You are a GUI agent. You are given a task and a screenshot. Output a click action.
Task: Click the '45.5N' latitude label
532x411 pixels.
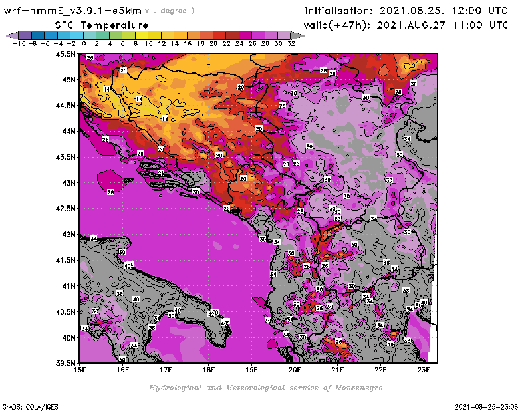point(65,54)
